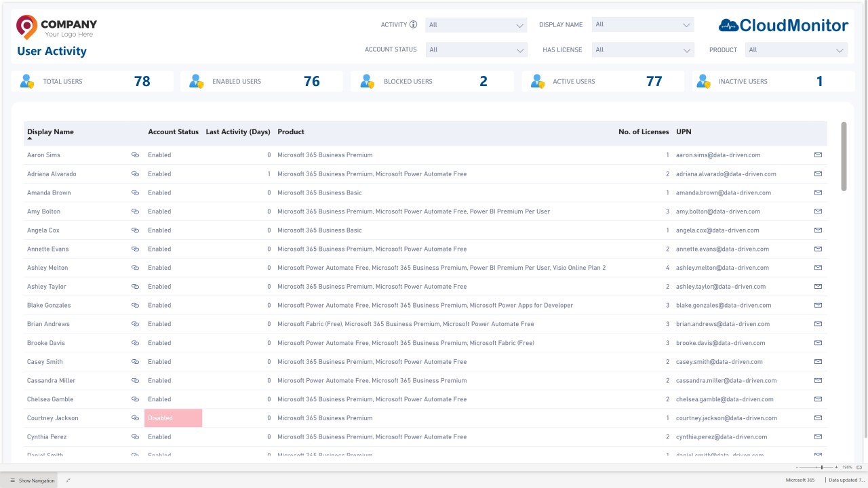868x488 pixels.
Task: Sort by UPN column header
Action: click(x=684, y=132)
